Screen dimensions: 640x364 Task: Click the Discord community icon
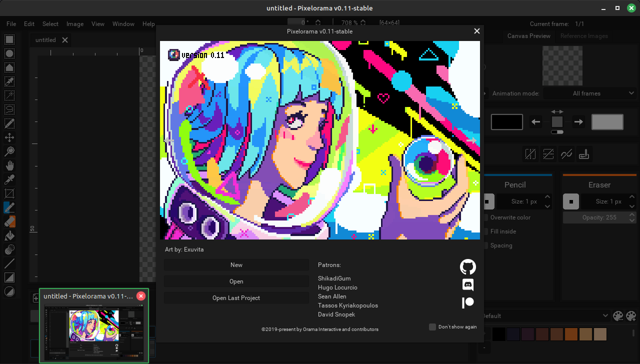coord(467,284)
